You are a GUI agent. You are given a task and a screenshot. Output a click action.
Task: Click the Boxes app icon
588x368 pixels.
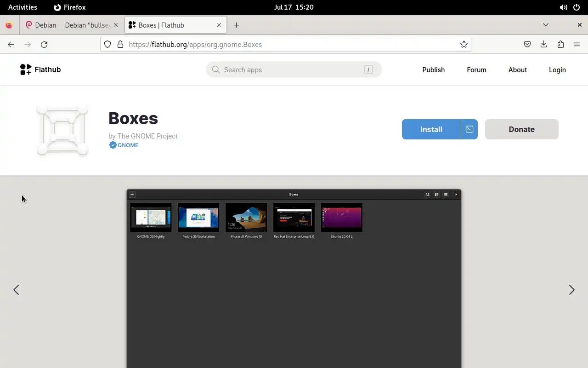pos(62,130)
